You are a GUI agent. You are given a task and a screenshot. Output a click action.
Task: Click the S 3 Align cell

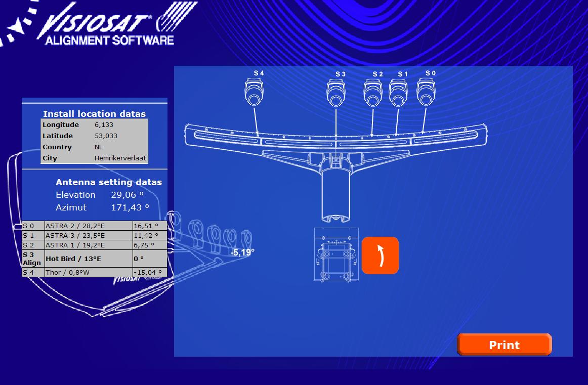click(33, 259)
